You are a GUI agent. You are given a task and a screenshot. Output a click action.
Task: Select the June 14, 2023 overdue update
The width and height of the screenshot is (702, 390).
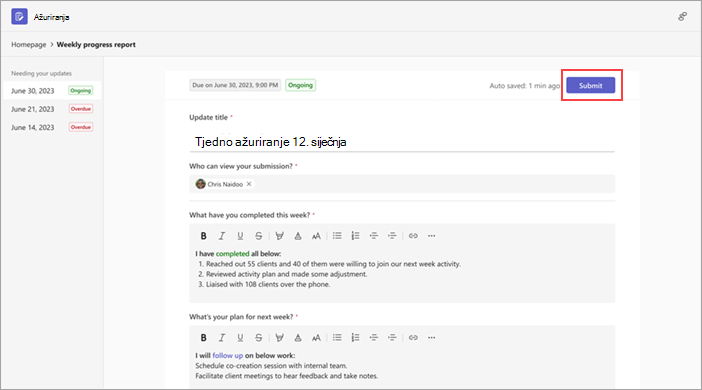coord(52,127)
